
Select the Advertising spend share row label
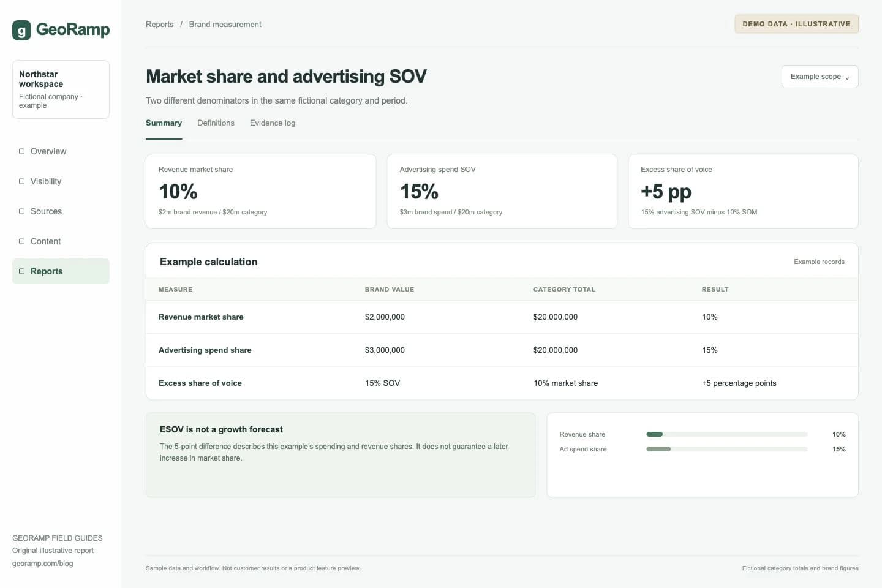coord(205,350)
